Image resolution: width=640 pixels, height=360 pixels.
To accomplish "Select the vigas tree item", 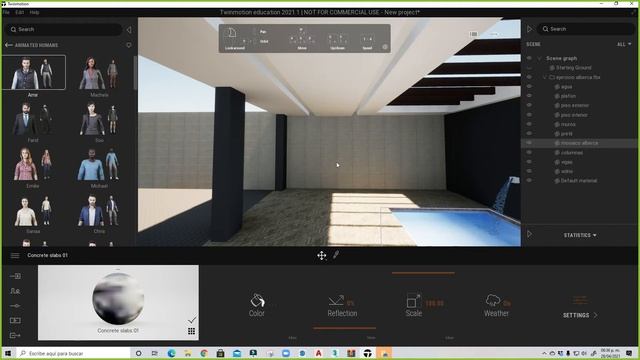I will pos(567,162).
